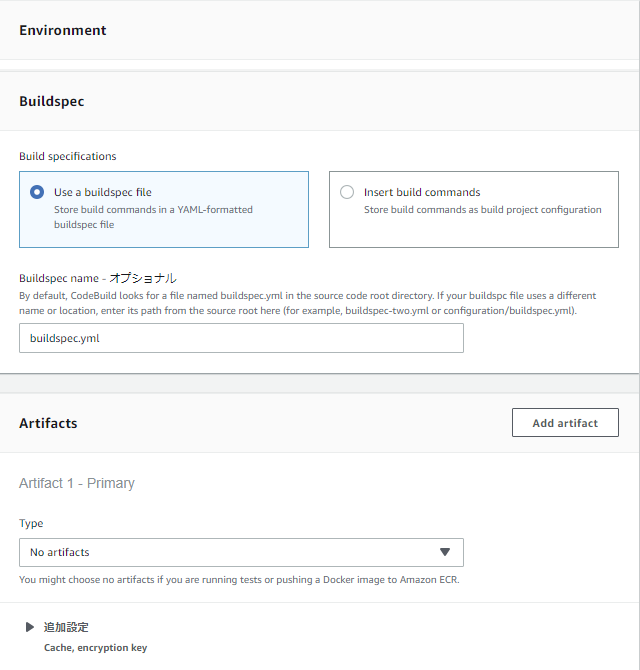Click the "Build specifications" label
Viewport: 640px width, 670px height.
coord(68,156)
